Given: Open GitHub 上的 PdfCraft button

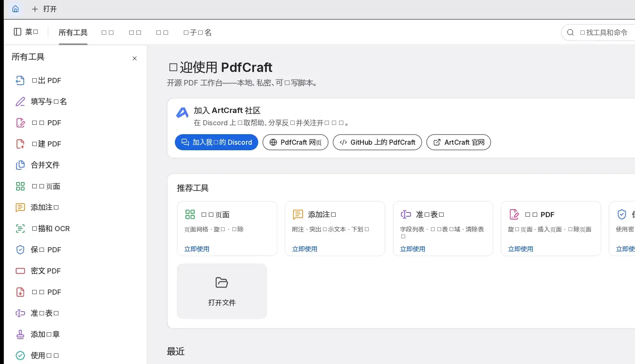Looking at the screenshot, I should [377, 142].
